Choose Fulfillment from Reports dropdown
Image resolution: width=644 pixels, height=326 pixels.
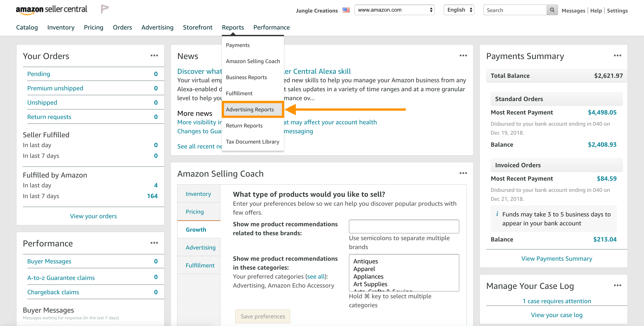click(253, 93)
